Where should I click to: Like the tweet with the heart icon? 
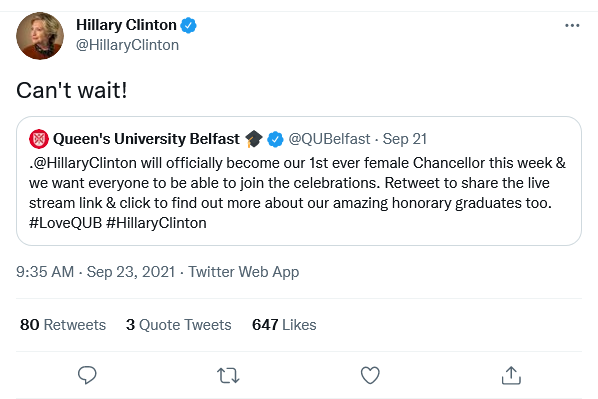click(x=370, y=375)
